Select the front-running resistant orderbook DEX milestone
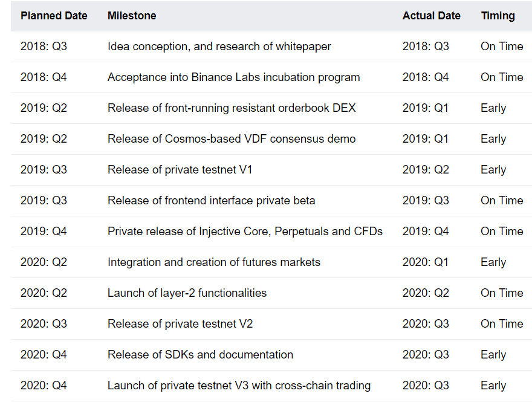Image resolution: width=532 pixels, height=402 pixels. coord(232,108)
